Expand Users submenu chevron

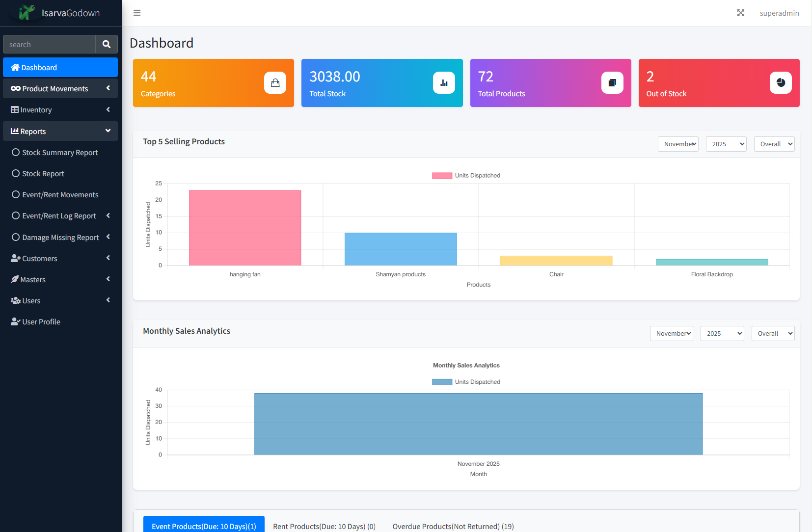pyautogui.click(x=108, y=300)
